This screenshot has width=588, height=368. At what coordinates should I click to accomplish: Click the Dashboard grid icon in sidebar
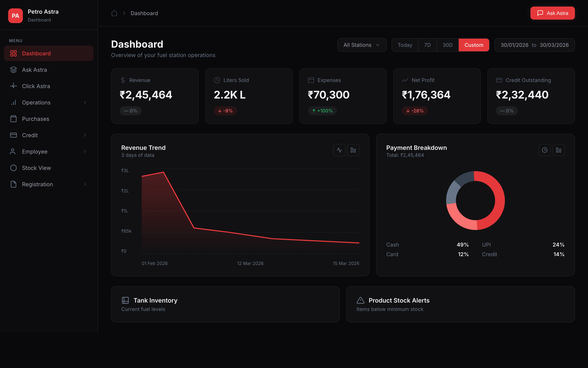(13, 53)
